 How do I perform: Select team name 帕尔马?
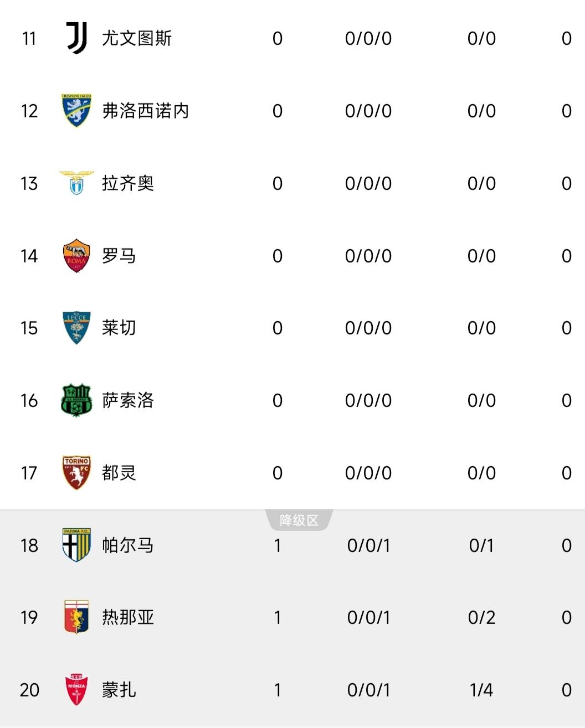(128, 545)
